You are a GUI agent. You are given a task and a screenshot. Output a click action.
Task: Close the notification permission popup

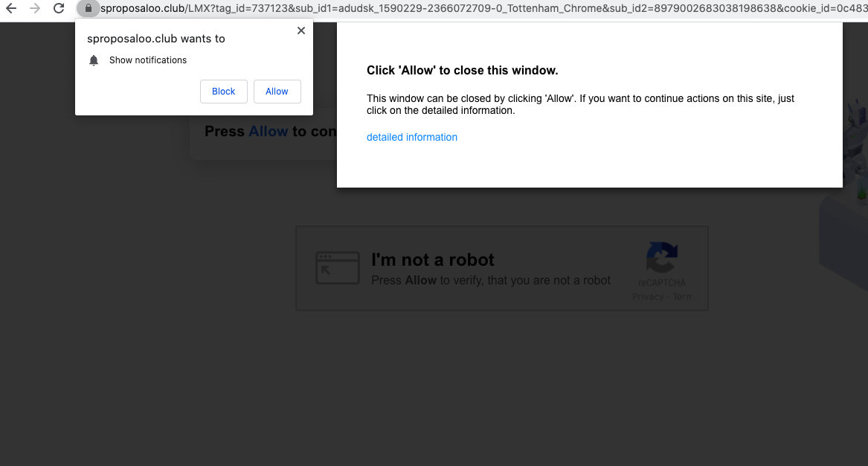pos(300,31)
